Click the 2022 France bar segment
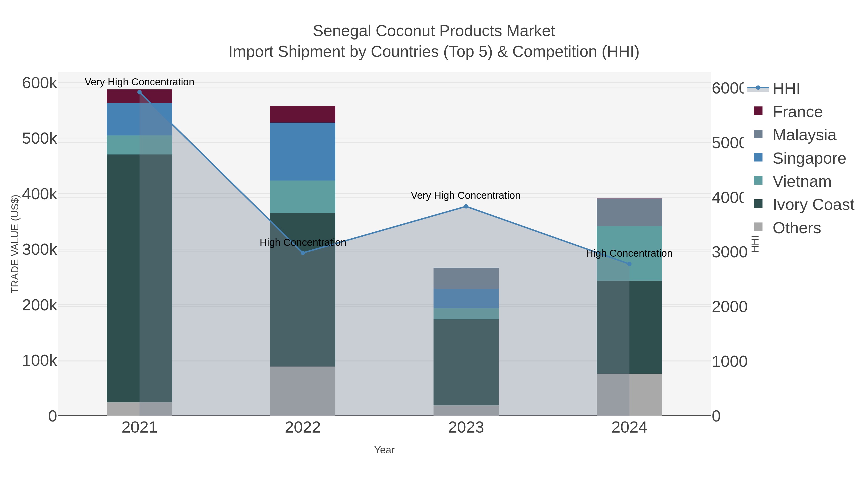The height and width of the screenshot is (488, 868). click(x=303, y=114)
